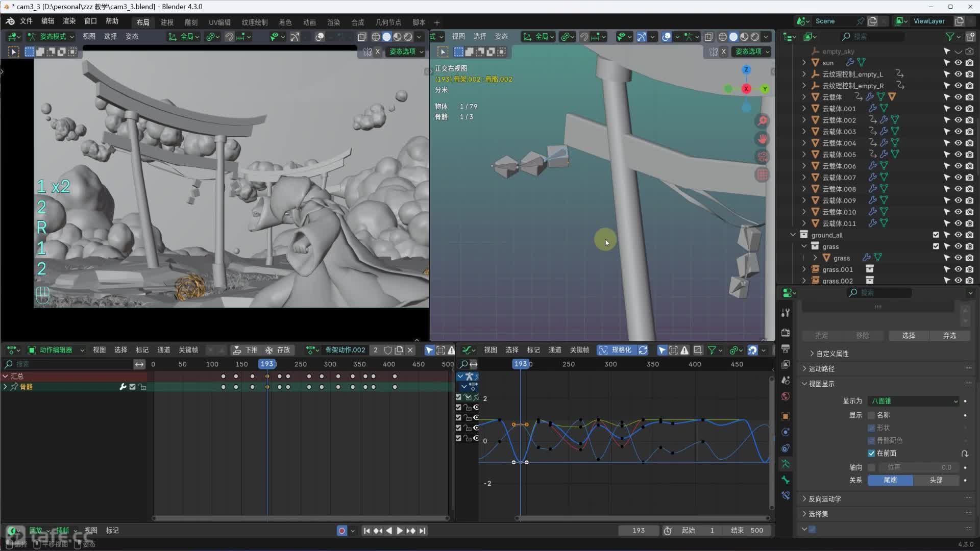This screenshot has height=551, width=980.
Task: Enable the 名称 display checkbox
Action: click(871, 415)
